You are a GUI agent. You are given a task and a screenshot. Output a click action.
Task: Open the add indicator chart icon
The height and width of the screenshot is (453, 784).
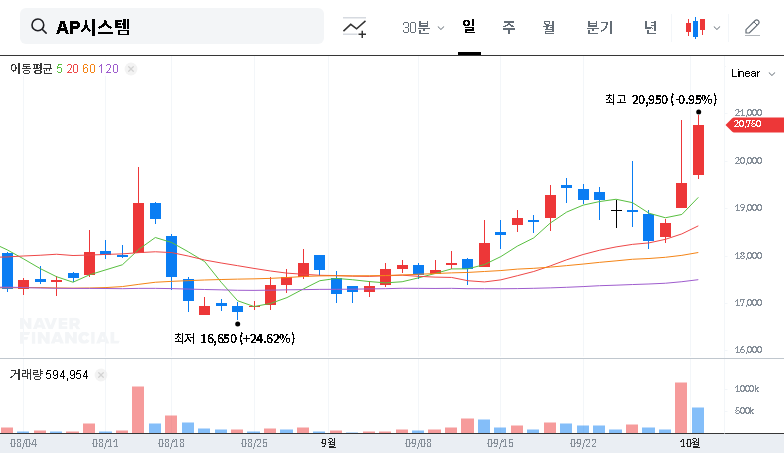click(354, 28)
